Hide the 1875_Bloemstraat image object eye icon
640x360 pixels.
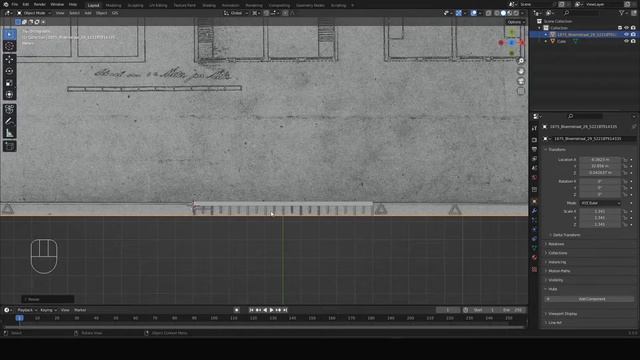coord(627,35)
